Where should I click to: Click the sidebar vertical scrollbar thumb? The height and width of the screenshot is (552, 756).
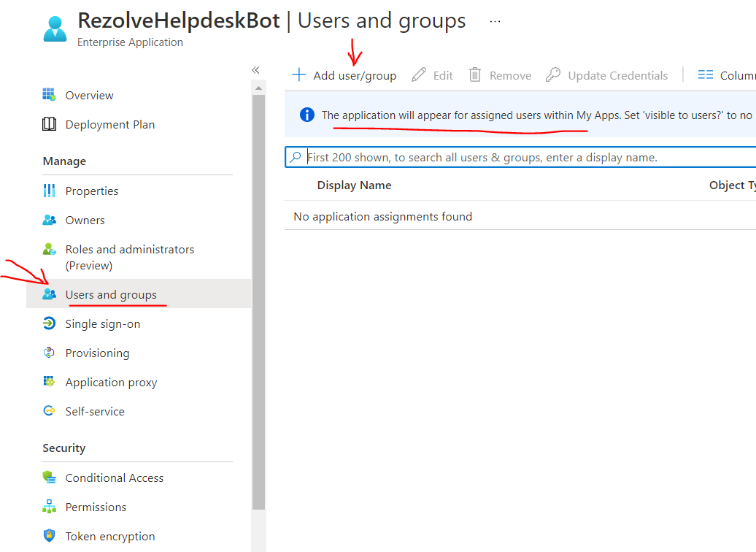coord(258,302)
